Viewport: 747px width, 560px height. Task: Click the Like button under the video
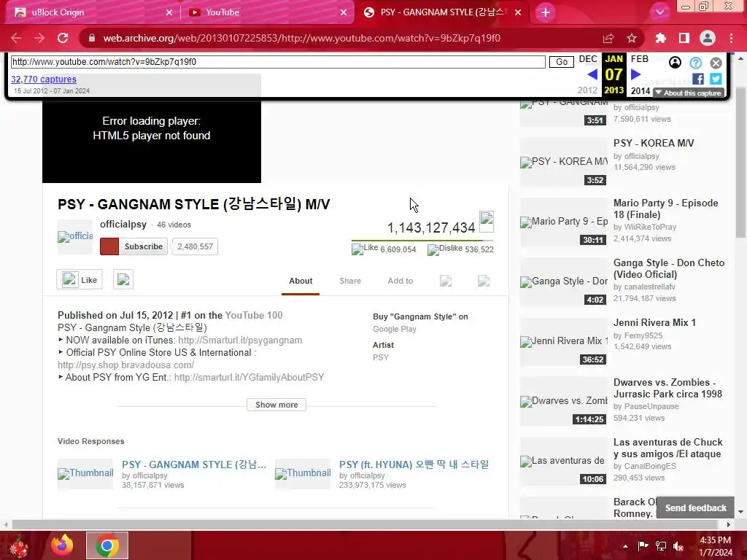pyautogui.click(x=80, y=279)
